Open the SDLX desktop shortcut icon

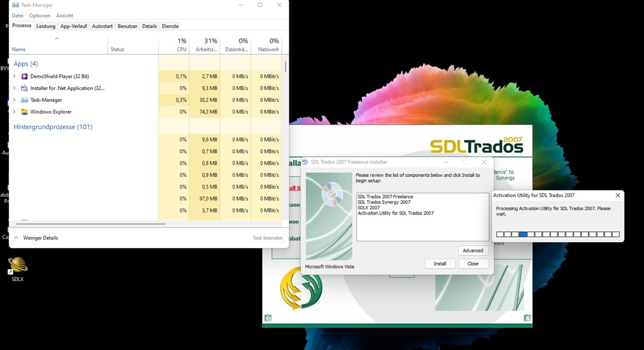tap(17, 265)
